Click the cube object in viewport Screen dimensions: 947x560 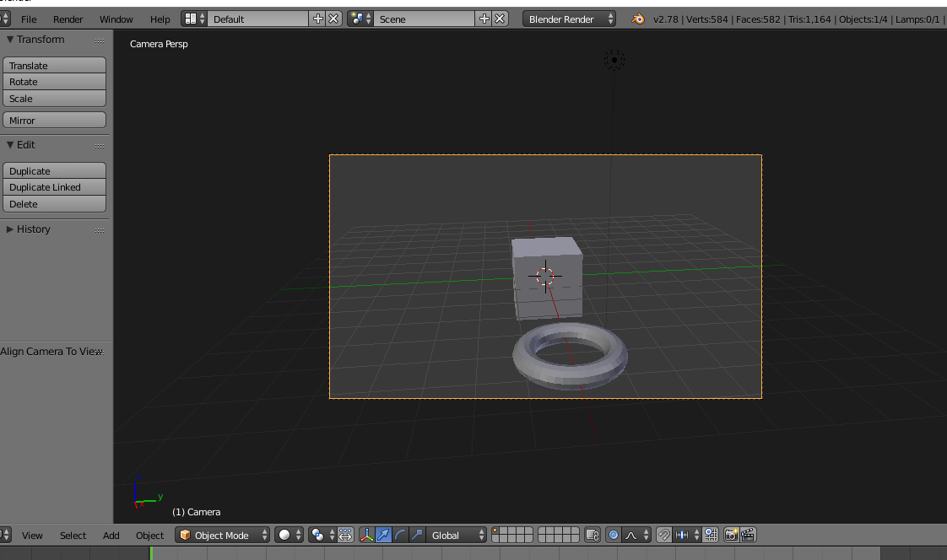(x=547, y=277)
